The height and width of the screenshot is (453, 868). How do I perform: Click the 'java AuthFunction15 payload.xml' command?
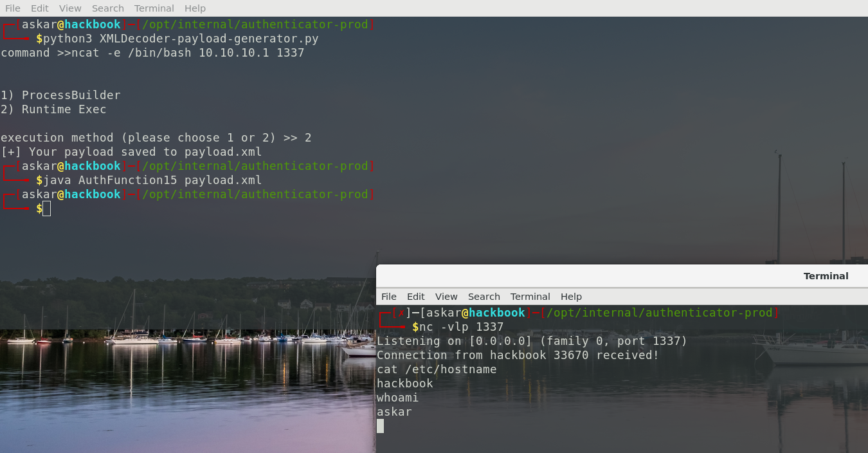[x=152, y=180]
